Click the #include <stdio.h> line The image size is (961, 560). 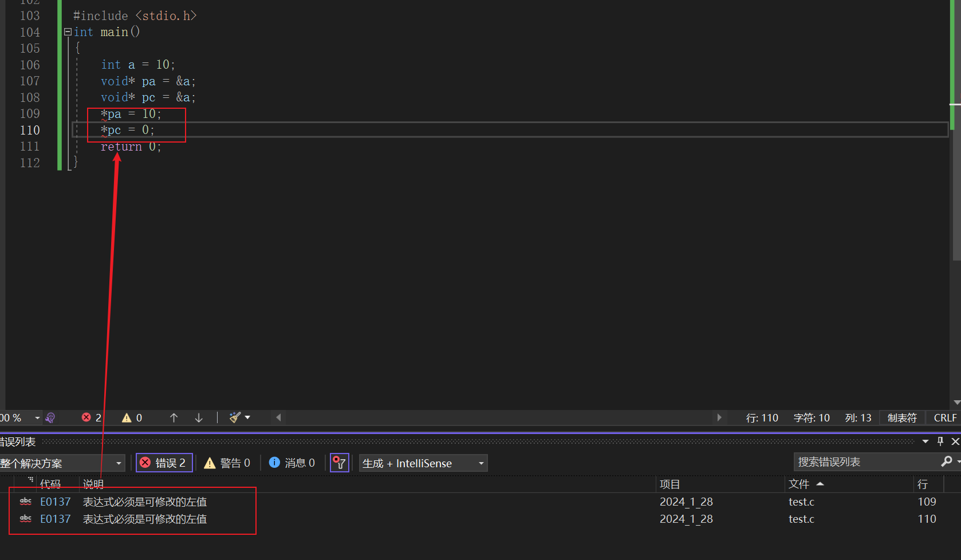[135, 16]
